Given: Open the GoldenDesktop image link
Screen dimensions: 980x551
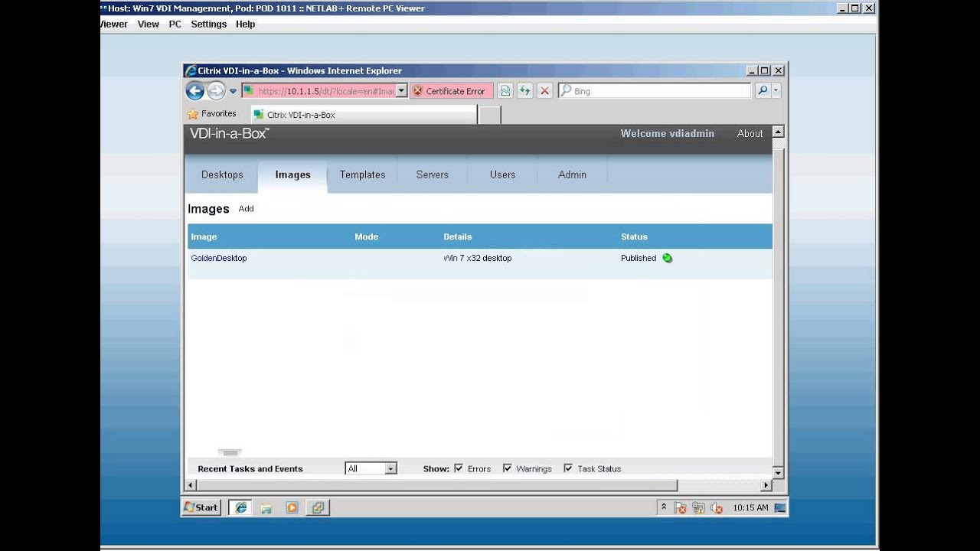Looking at the screenshot, I should [x=219, y=258].
